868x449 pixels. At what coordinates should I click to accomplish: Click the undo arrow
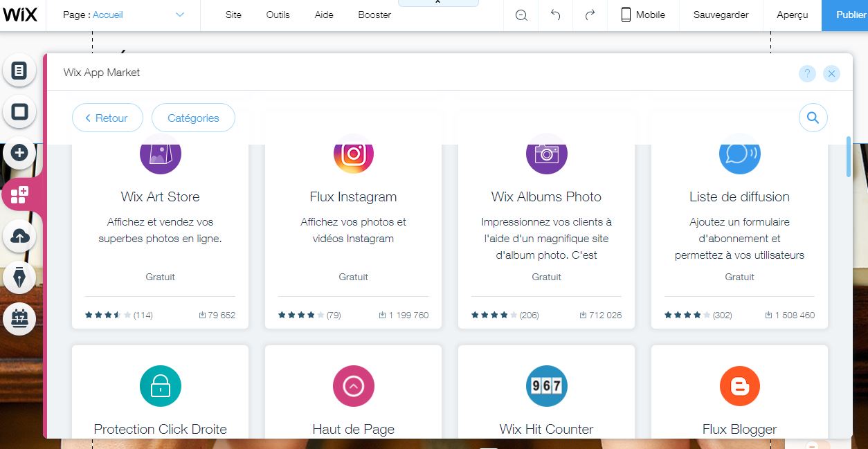[x=555, y=15]
